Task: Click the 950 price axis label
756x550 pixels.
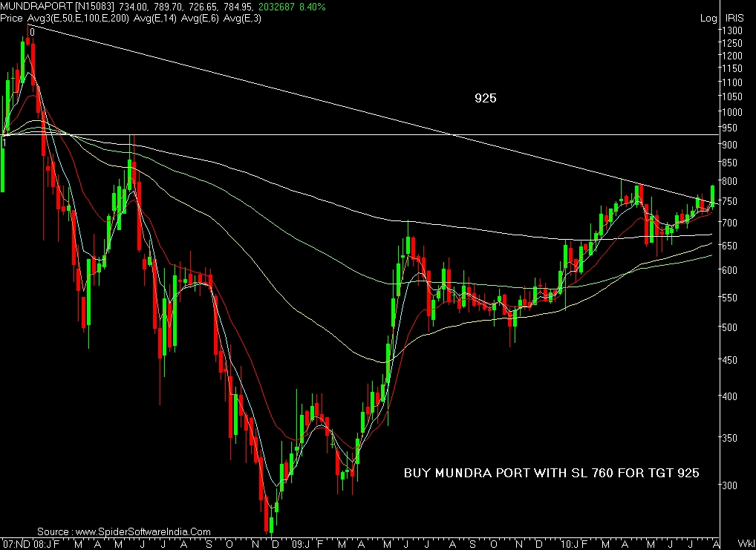Action: pos(730,128)
